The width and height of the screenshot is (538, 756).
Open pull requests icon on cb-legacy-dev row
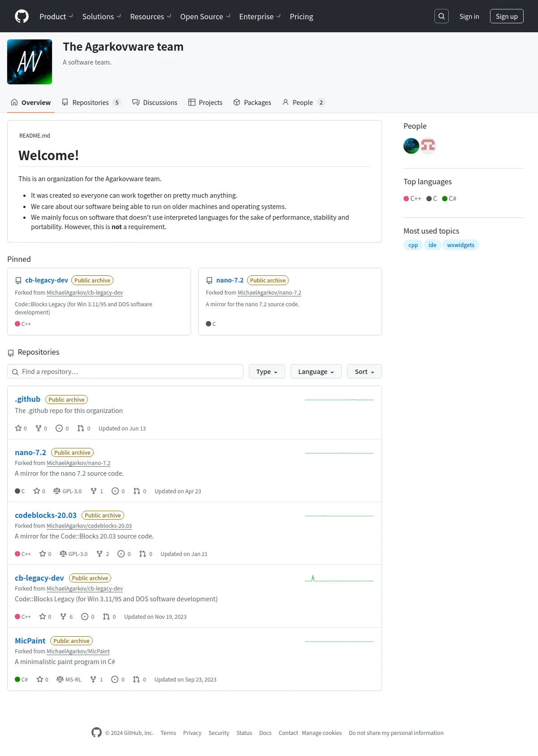pos(106,617)
